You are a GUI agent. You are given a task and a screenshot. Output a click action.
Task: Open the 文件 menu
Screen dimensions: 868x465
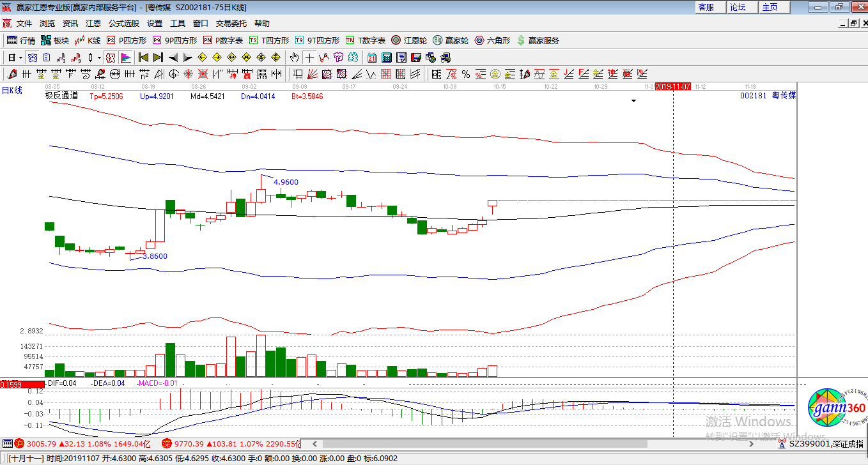point(24,23)
